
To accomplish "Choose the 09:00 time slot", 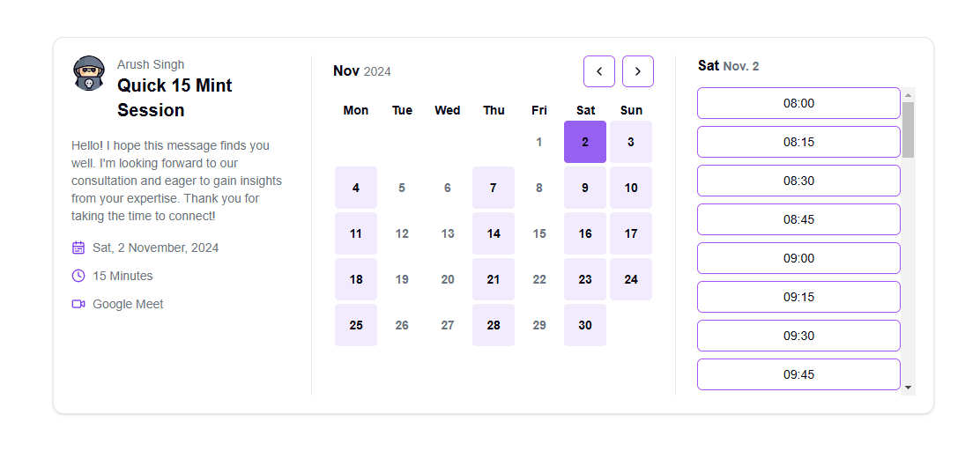I will pyautogui.click(x=798, y=258).
